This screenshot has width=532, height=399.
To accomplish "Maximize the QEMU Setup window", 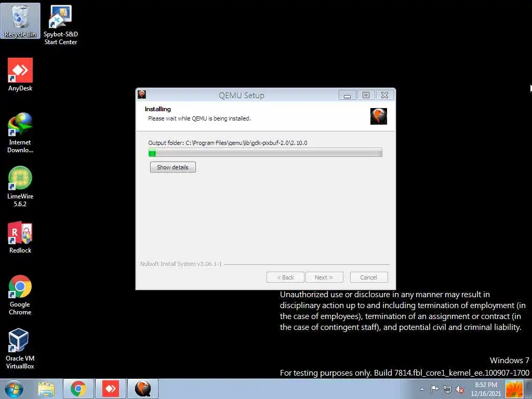I will [366, 95].
